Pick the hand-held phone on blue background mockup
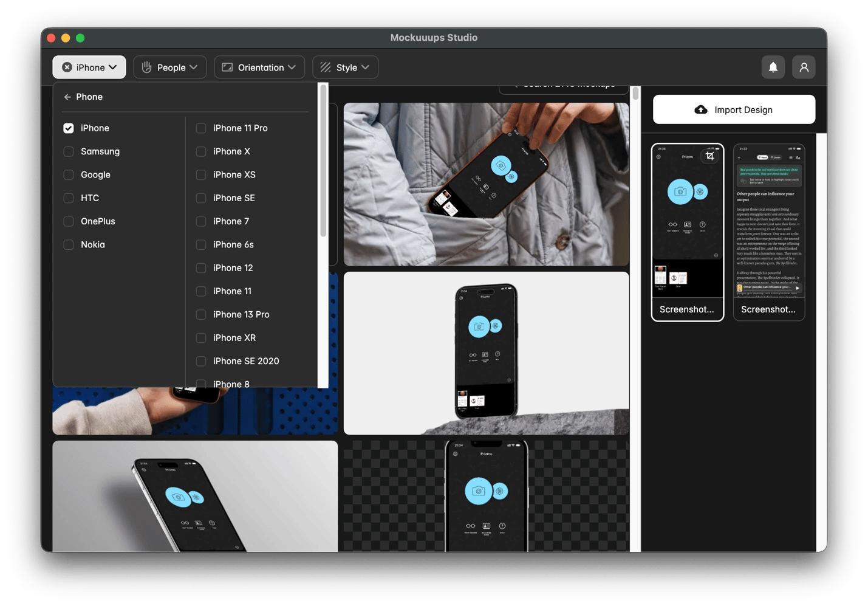The height and width of the screenshot is (606, 868). pos(195,411)
